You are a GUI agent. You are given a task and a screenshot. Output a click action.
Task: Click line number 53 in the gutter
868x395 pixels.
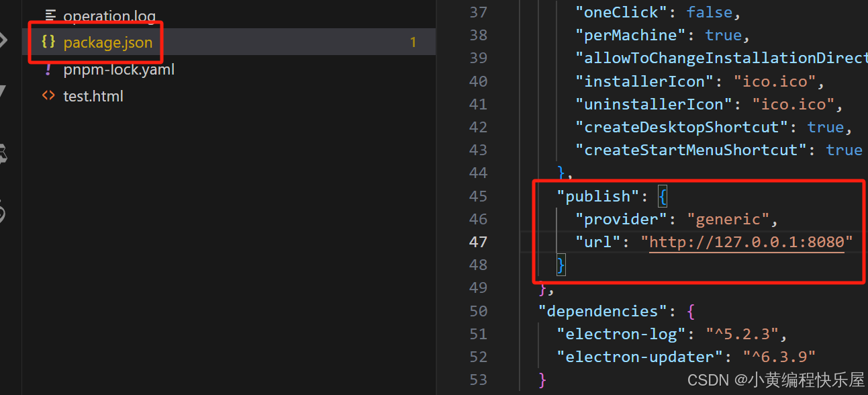[x=478, y=380]
